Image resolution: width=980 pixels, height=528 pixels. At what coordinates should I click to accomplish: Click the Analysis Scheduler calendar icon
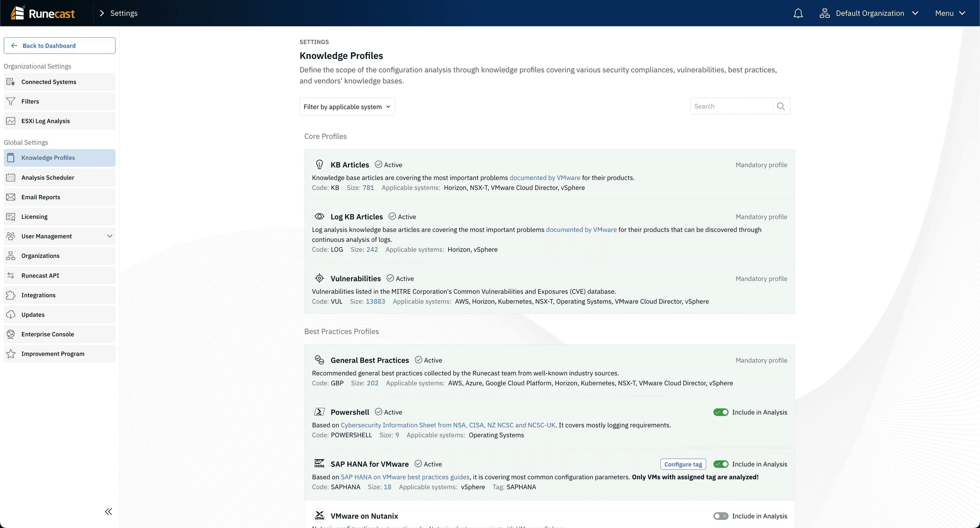[x=11, y=177]
